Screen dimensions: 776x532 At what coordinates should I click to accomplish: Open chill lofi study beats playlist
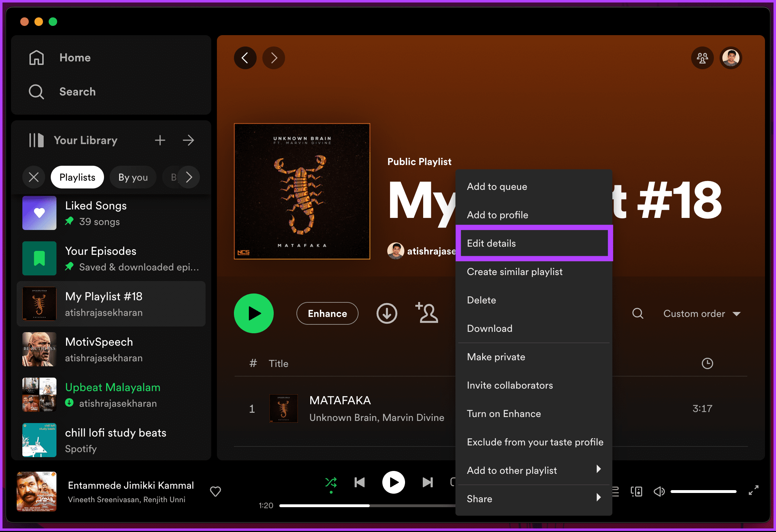[111, 440]
